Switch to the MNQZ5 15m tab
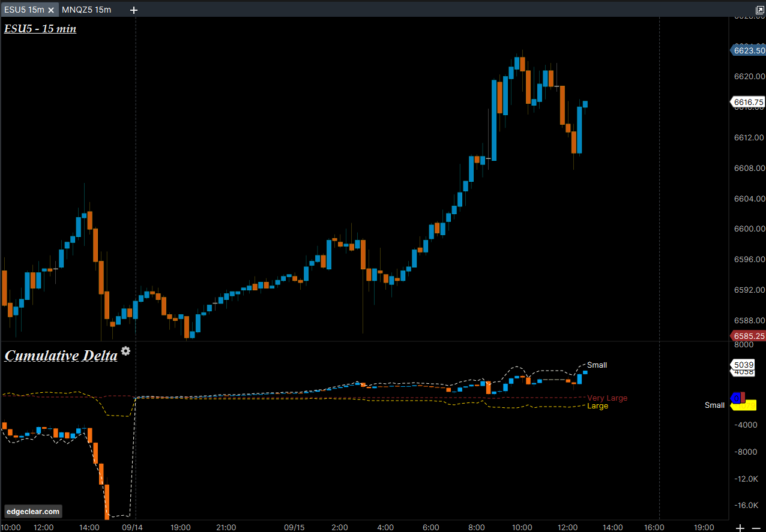This screenshot has width=766, height=532. click(x=86, y=10)
